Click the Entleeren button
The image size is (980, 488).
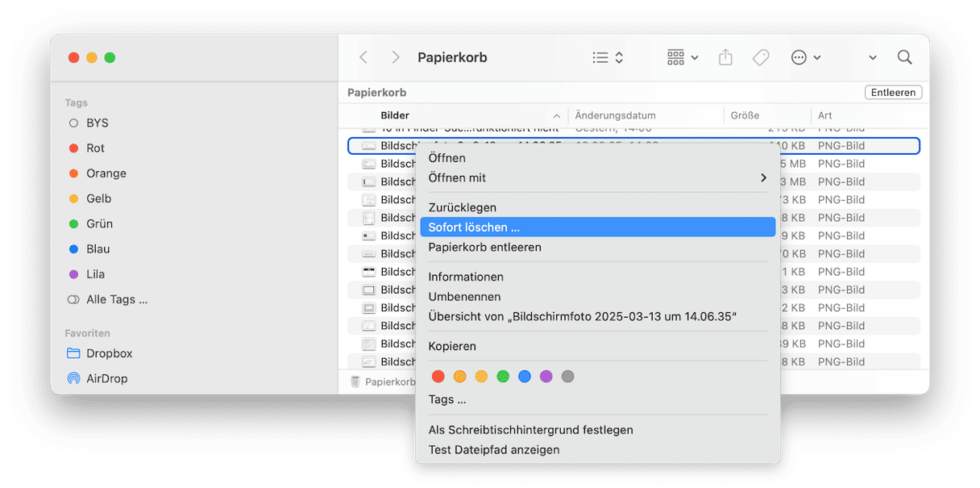893,93
